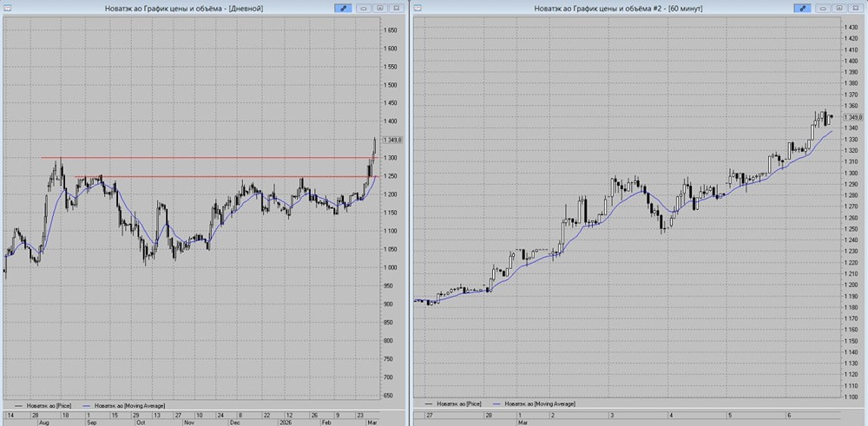Open the system menu icon of the Дневной chart window

7,9
